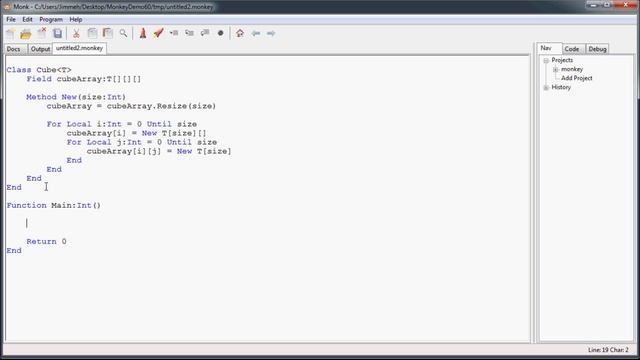Click the blank editor line with the caret
This screenshot has width=640, height=360.
(x=267, y=223)
